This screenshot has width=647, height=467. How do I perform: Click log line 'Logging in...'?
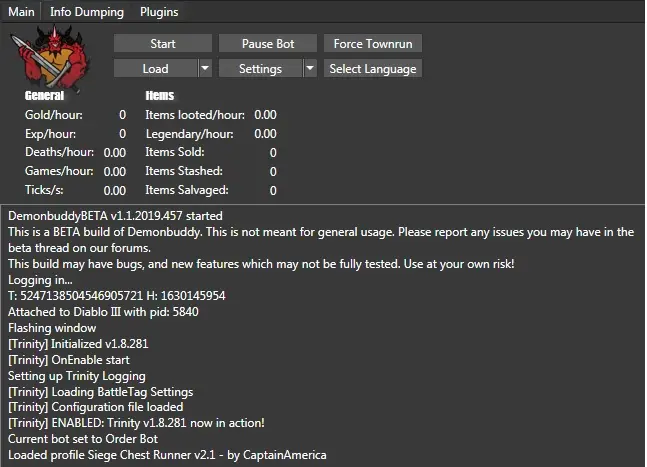click(x=40, y=280)
